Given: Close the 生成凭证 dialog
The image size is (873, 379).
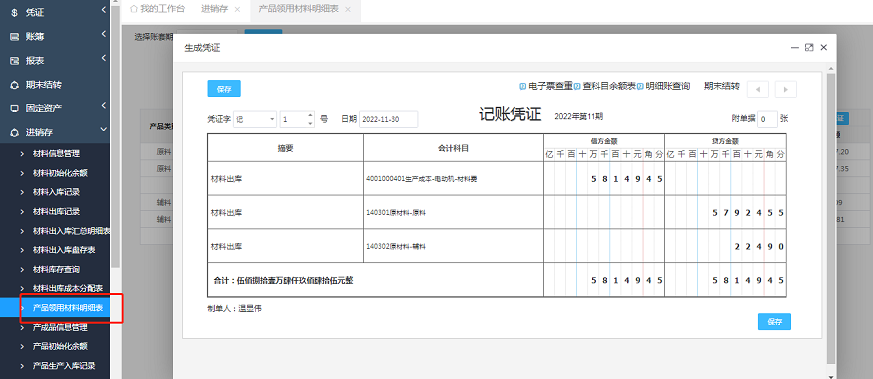Looking at the screenshot, I should (x=824, y=48).
